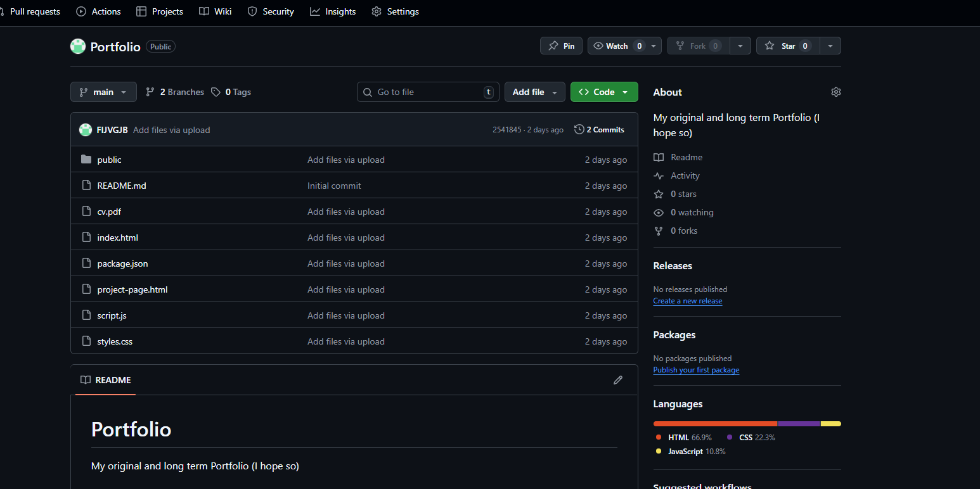This screenshot has width=980, height=489.
Task: Open the 2 Branches link
Action: [175, 92]
